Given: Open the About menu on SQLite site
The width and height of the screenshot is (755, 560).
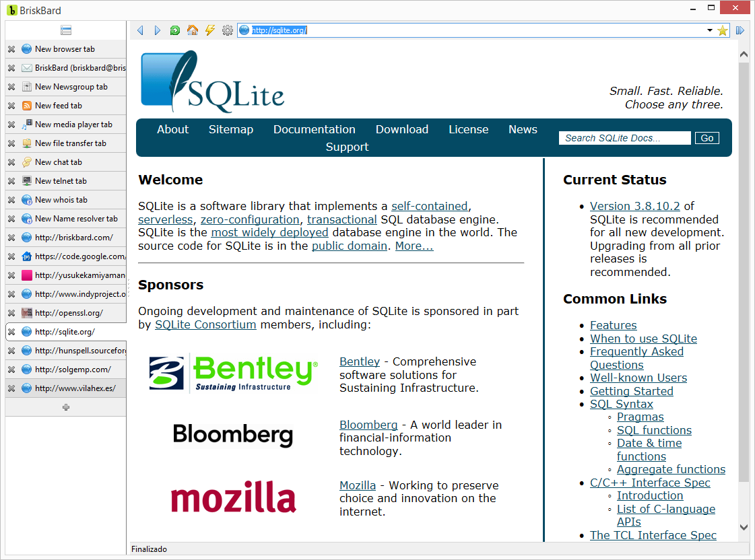Looking at the screenshot, I should click(x=173, y=129).
